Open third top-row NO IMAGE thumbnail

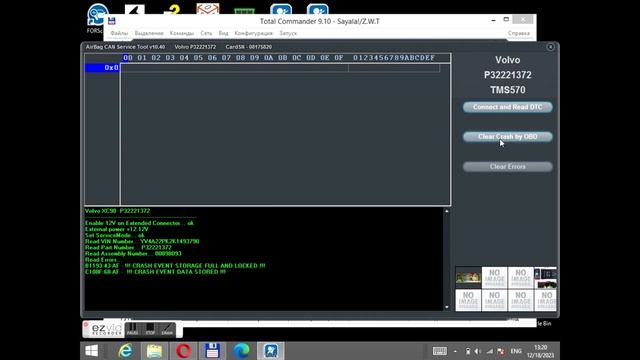click(520, 278)
